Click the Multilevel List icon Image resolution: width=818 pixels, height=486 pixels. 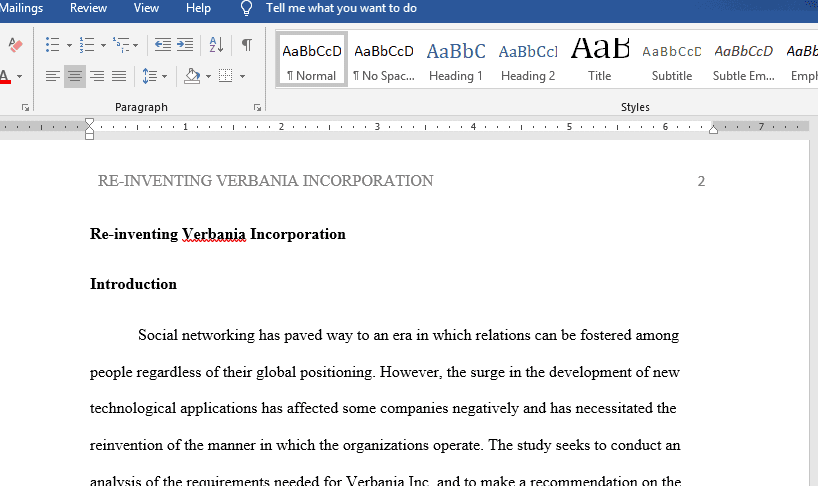click(x=121, y=45)
